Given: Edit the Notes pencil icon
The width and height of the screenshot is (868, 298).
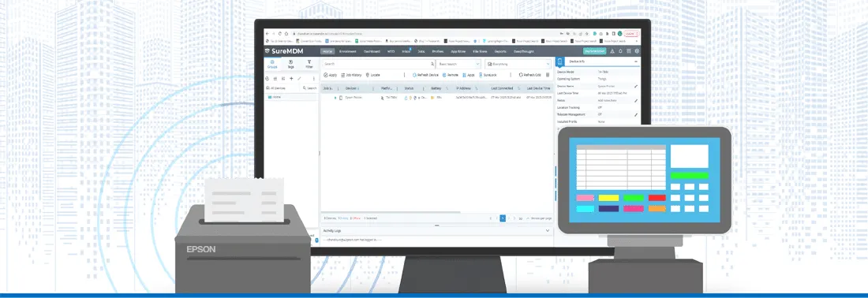Looking at the screenshot, I should (x=635, y=101).
